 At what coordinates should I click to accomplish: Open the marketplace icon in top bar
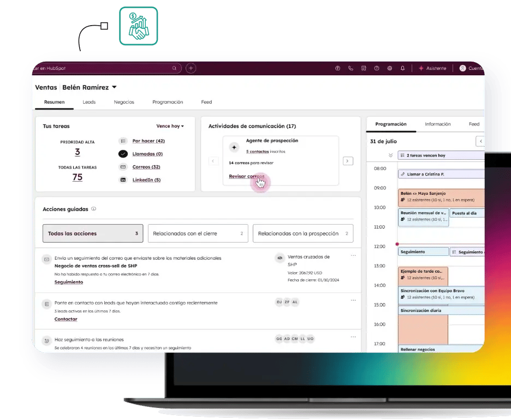364,68
